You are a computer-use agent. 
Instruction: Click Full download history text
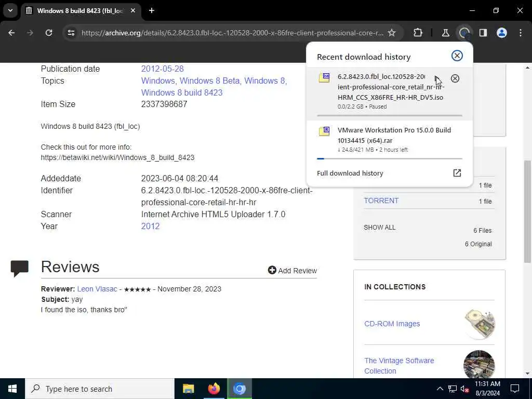tap(350, 173)
